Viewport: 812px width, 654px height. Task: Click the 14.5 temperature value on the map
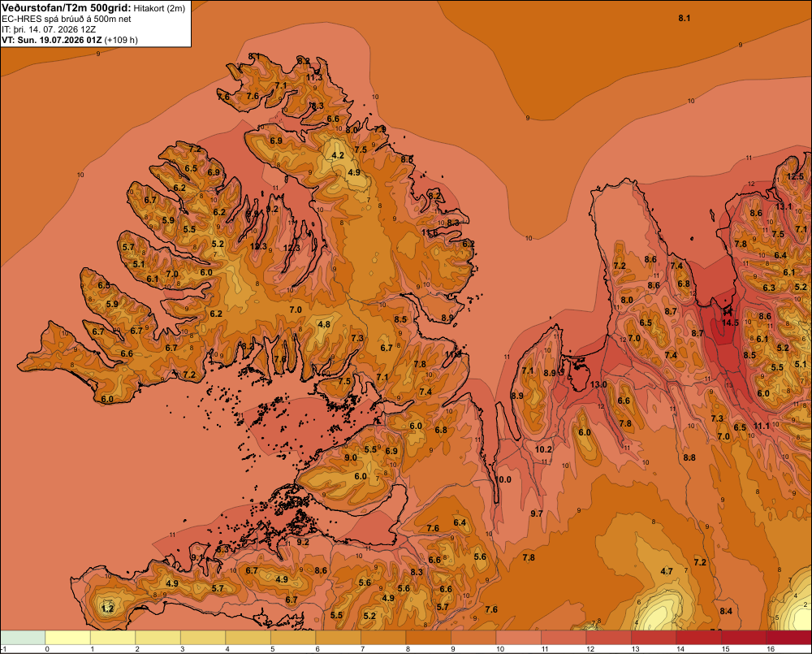pyautogui.click(x=730, y=323)
